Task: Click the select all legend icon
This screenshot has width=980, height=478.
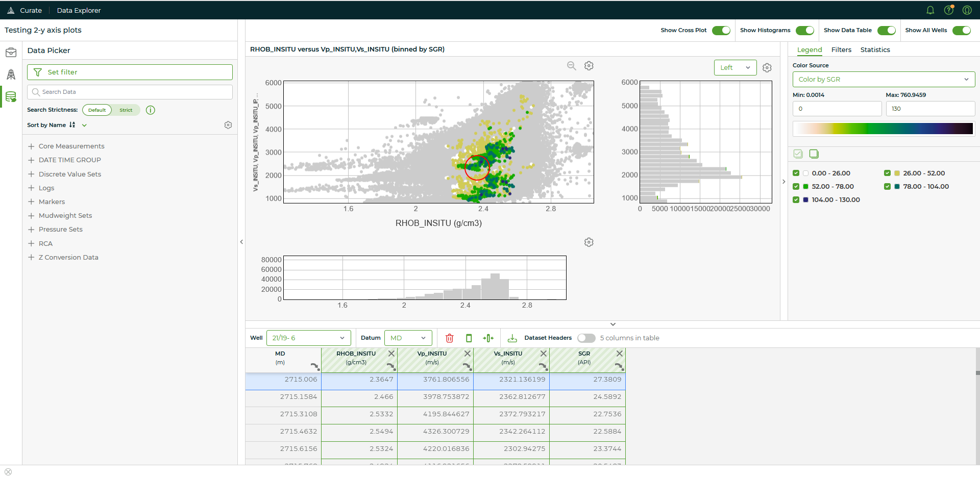Action: [798, 154]
